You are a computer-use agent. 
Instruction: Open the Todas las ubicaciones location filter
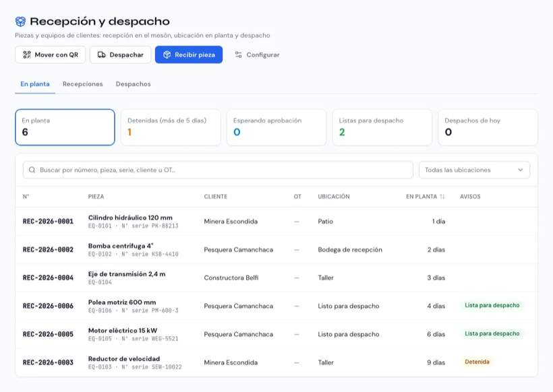click(x=474, y=170)
